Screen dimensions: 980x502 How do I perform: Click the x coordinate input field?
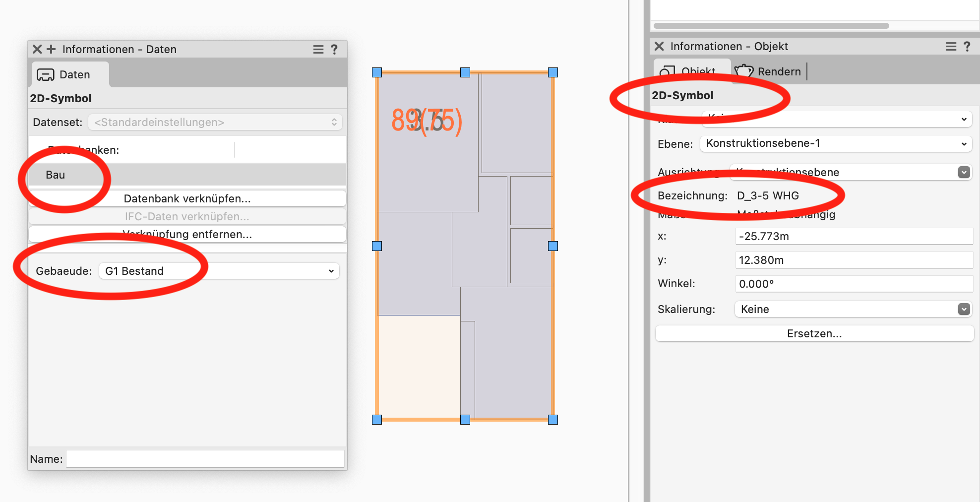(x=853, y=236)
